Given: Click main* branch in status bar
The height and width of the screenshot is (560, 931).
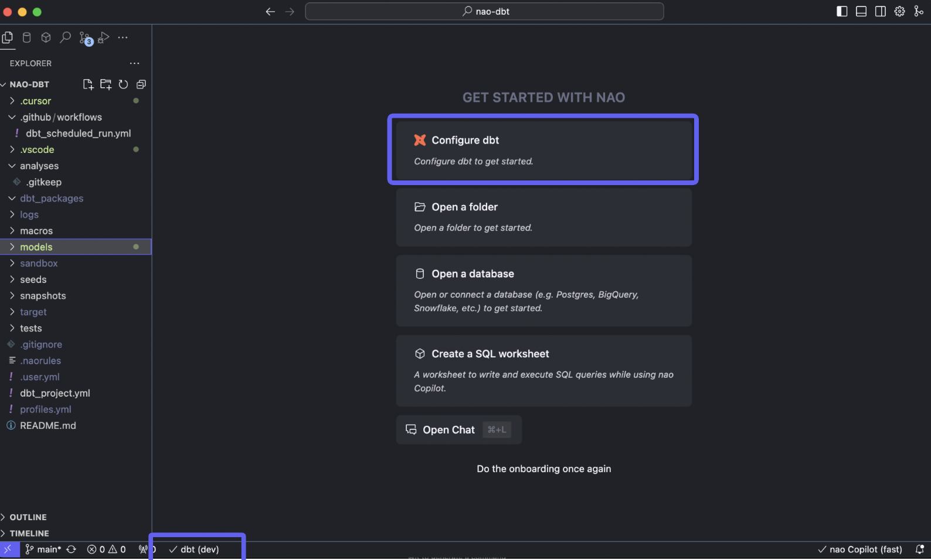Looking at the screenshot, I should pyautogui.click(x=43, y=549).
